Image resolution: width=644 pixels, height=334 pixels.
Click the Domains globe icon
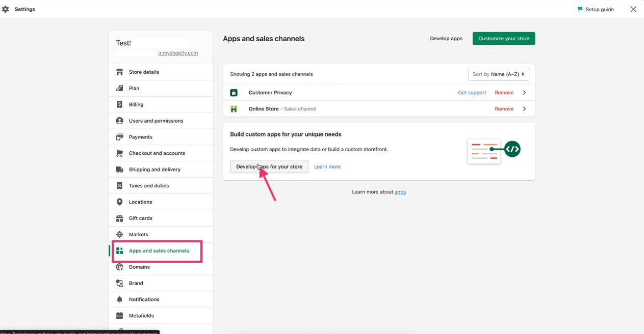tap(119, 267)
